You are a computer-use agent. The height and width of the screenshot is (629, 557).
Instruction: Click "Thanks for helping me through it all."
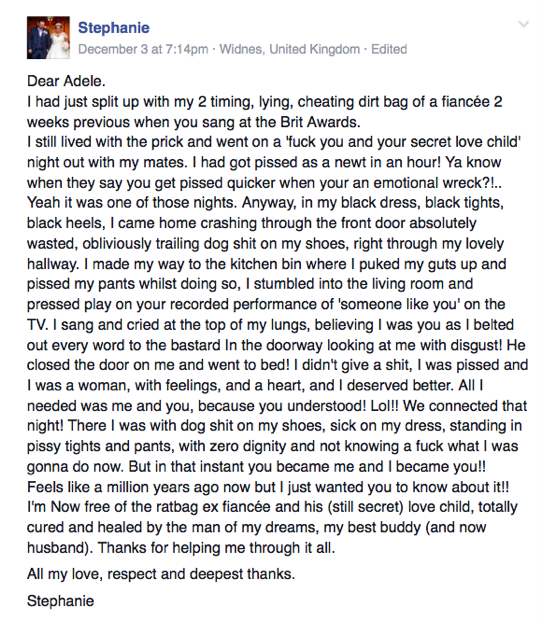pyautogui.click(x=216, y=548)
